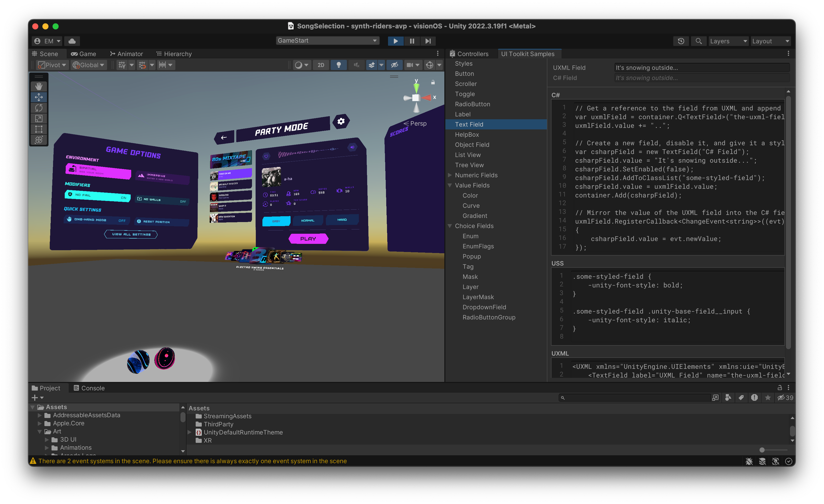Toggle 2D view mode
Image resolution: width=824 pixels, height=504 pixels.
(x=321, y=65)
